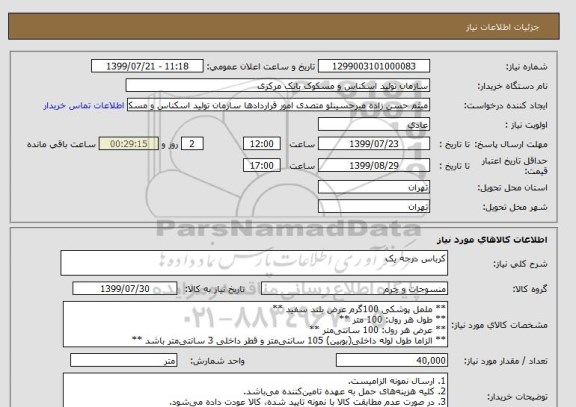The height and width of the screenshot is (407, 576).
Task: Click the response deadline date 1399/07/23
Action: pyautogui.click(x=374, y=144)
